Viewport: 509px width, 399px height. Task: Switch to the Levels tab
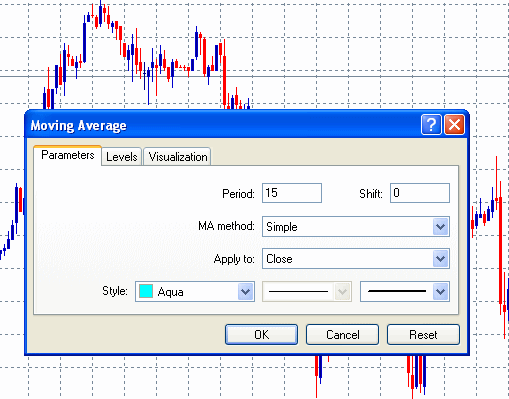pyautogui.click(x=122, y=157)
